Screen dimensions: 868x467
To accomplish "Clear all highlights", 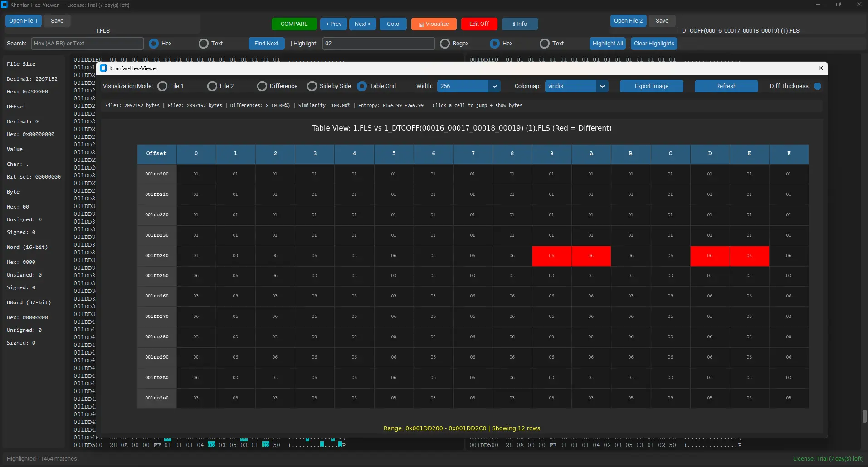I will [x=653, y=44].
